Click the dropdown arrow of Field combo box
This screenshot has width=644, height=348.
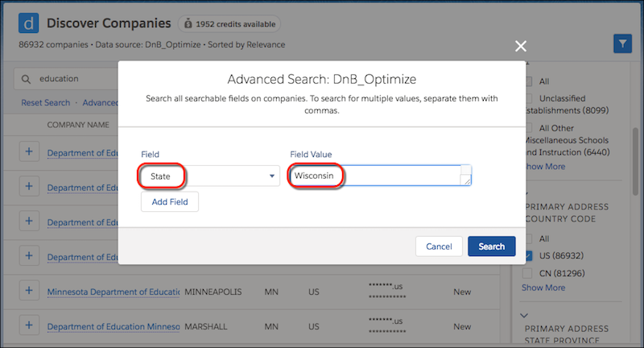coord(271,176)
